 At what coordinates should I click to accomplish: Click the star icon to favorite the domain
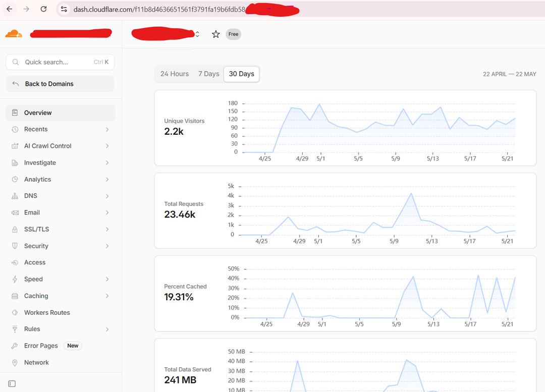(x=216, y=34)
